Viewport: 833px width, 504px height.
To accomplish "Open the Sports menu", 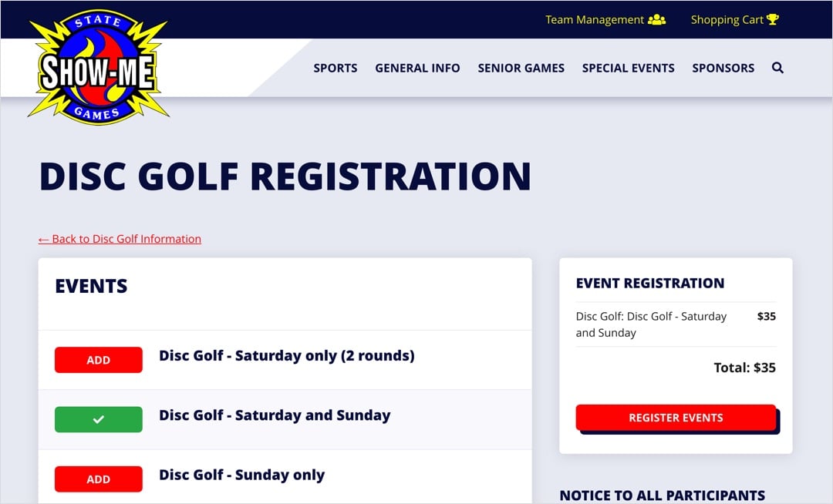I will 335,68.
